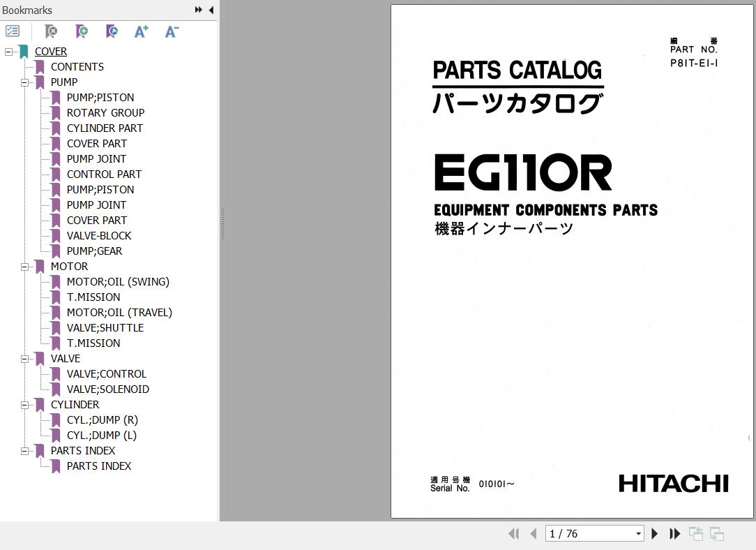
Task: Click the expand panel double-arrow icon
Action: (198, 10)
